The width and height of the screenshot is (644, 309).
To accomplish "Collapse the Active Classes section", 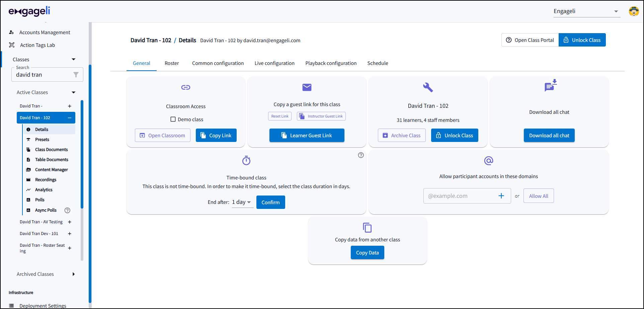I will [73, 92].
